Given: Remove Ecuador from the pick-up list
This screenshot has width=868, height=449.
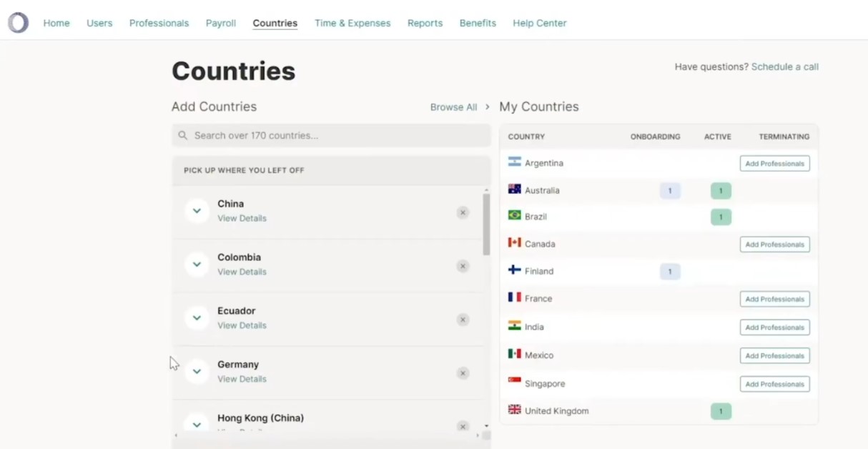Looking at the screenshot, I should tap(463, 320).
